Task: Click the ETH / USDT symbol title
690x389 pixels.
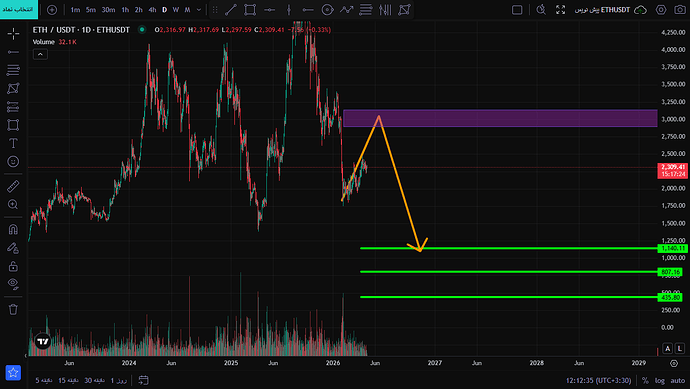Action: (81, 30)
